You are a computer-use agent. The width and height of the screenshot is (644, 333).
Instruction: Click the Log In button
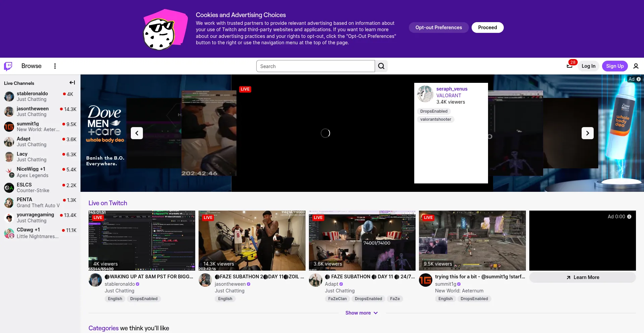point(588,66)
